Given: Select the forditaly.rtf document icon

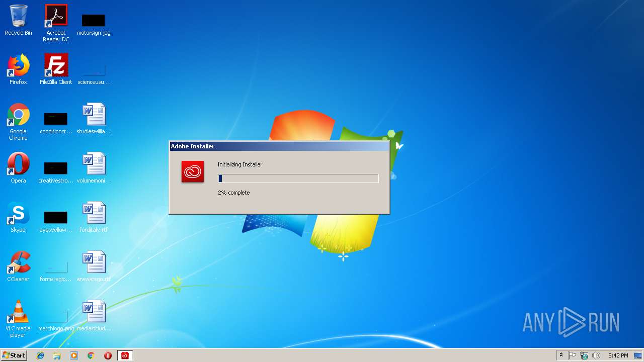Looking at the screenshot, I should pos(94,217).
